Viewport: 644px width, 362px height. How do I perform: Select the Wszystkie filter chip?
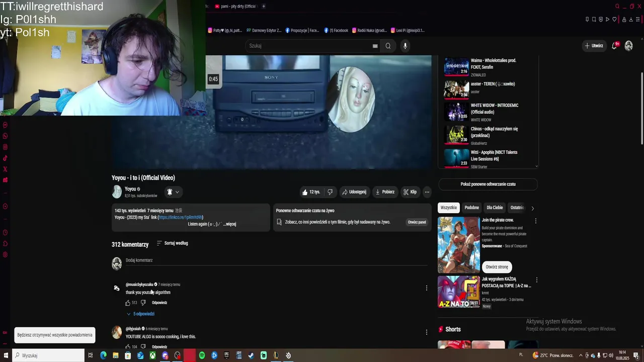pos(449,208)
